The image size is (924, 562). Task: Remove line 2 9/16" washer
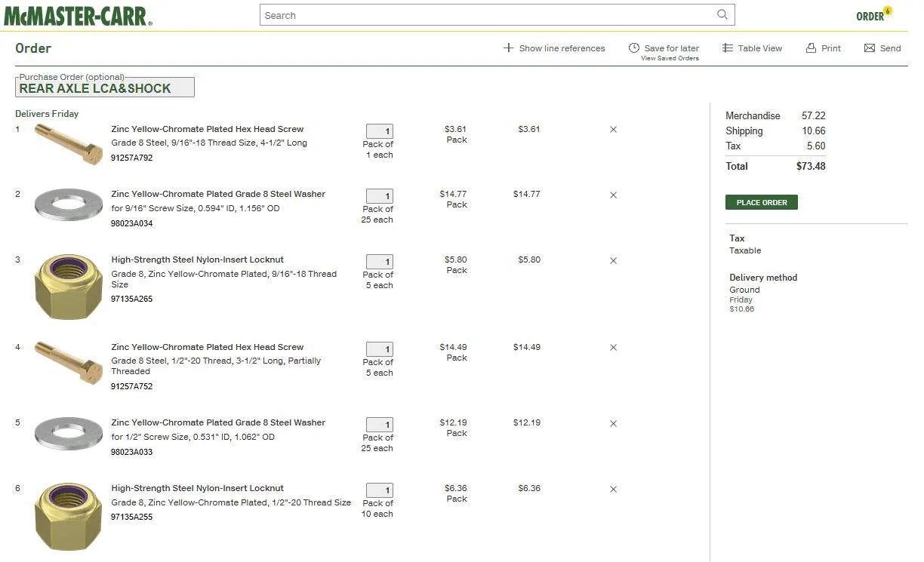click(613, 195)
